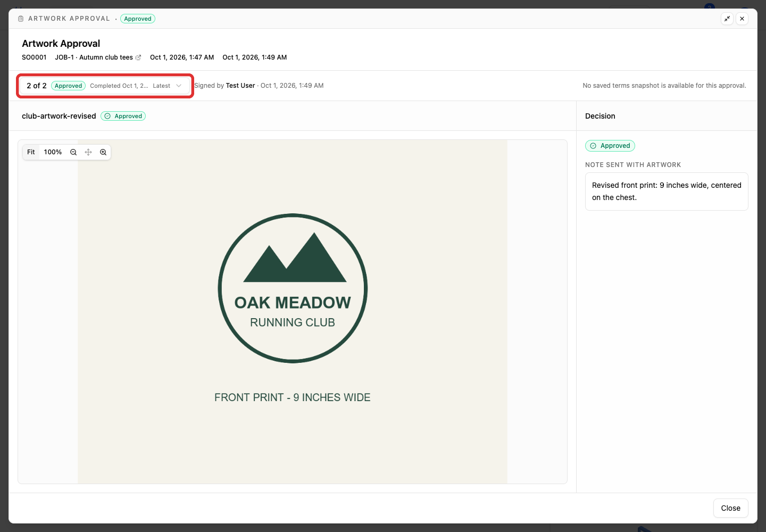Zoom out of the artwork preview
This screenshot has height=532, width=766.
click(73, 152)
